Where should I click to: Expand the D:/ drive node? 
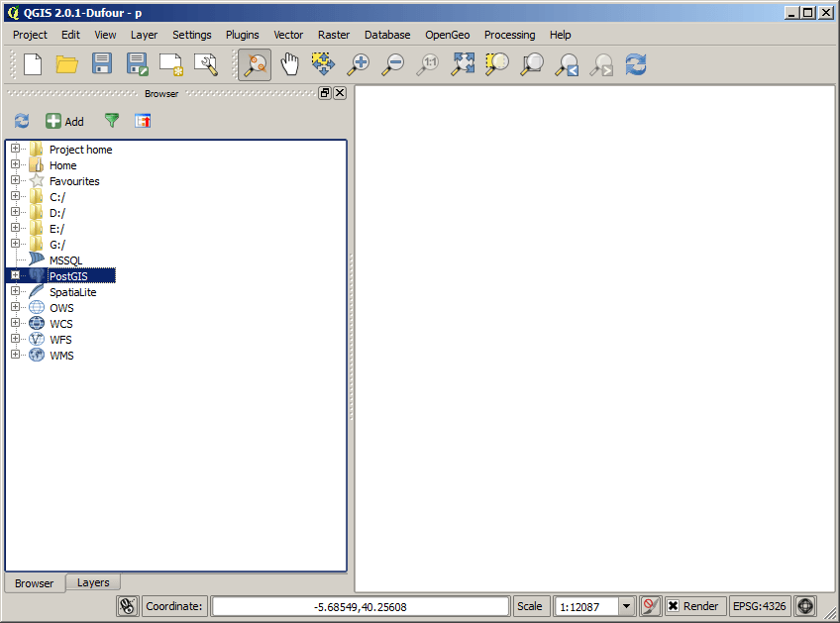[x=15, y=212]
